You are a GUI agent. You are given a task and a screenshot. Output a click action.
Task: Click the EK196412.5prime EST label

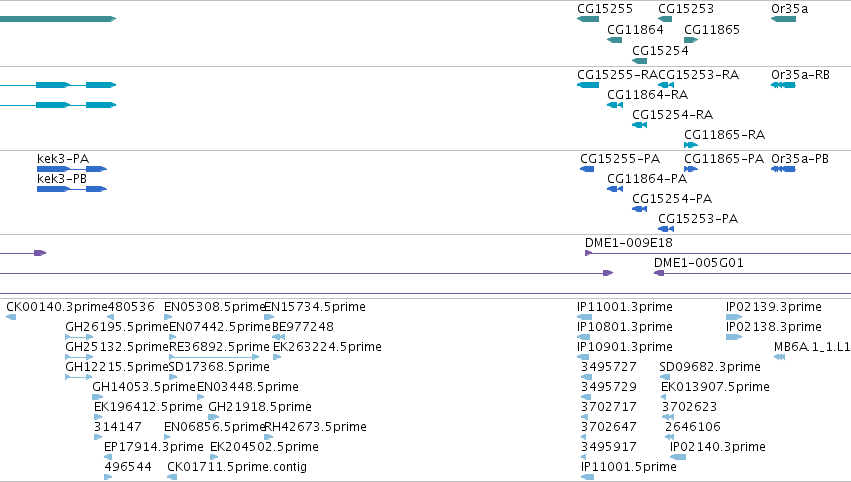tap(148, 407)
